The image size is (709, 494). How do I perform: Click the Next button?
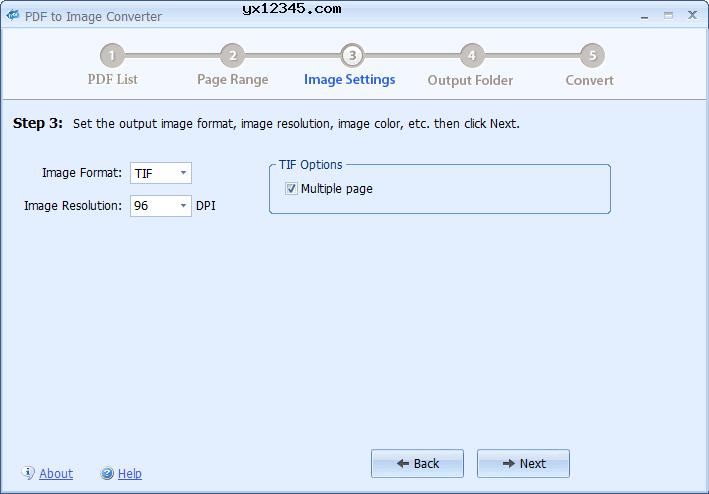[x=523, y=463]
